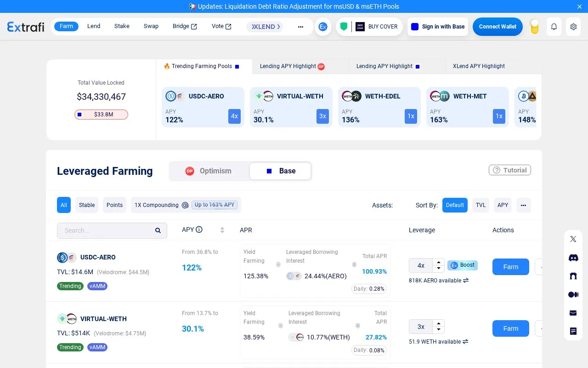The height and width of the screenshot is (368, 588).
Task: Switch network to Base
Action: pos(280,171)
